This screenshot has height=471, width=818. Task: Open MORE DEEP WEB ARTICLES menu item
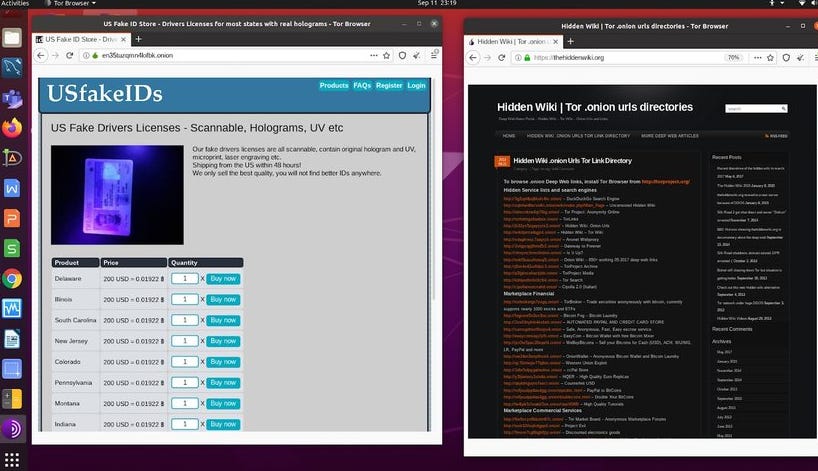(x=670, y=136)
